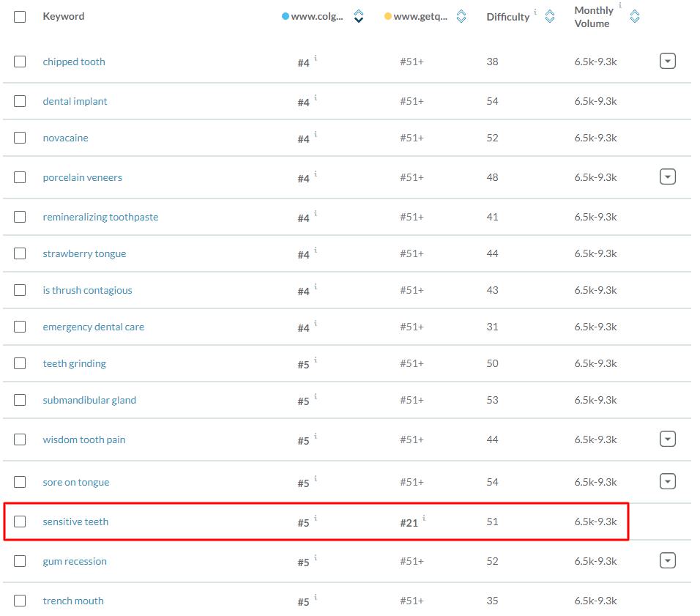Screen dimensions: 700x616
Task: Expand the porcelain veneers row dropdown
Action: pyautogui.click(x=667, y=177)
